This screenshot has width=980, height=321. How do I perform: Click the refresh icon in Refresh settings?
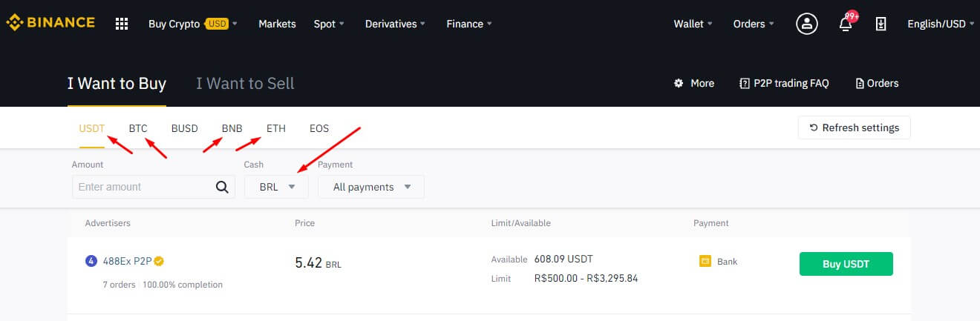point(814,128)
